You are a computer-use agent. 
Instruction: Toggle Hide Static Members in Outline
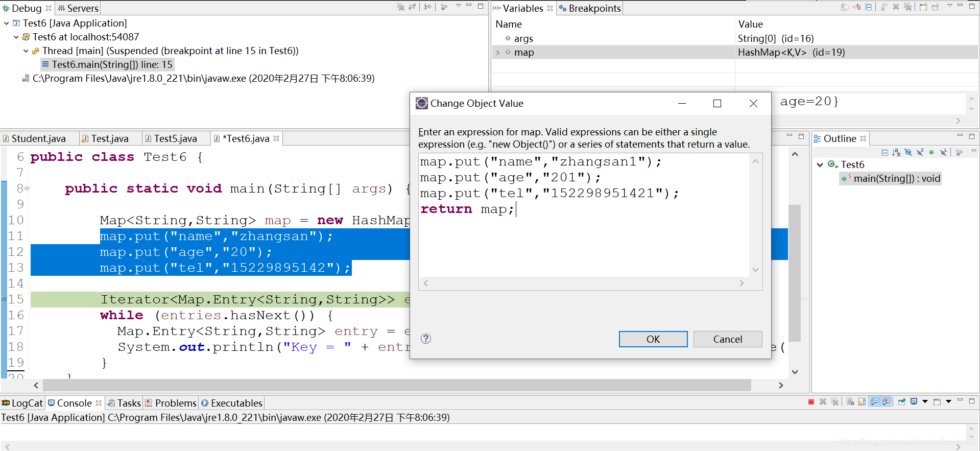point(920,152)
